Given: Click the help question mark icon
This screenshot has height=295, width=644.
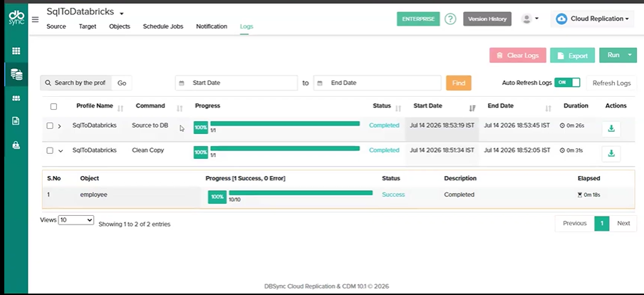Looking at the screenshot, I should point(450,19).
